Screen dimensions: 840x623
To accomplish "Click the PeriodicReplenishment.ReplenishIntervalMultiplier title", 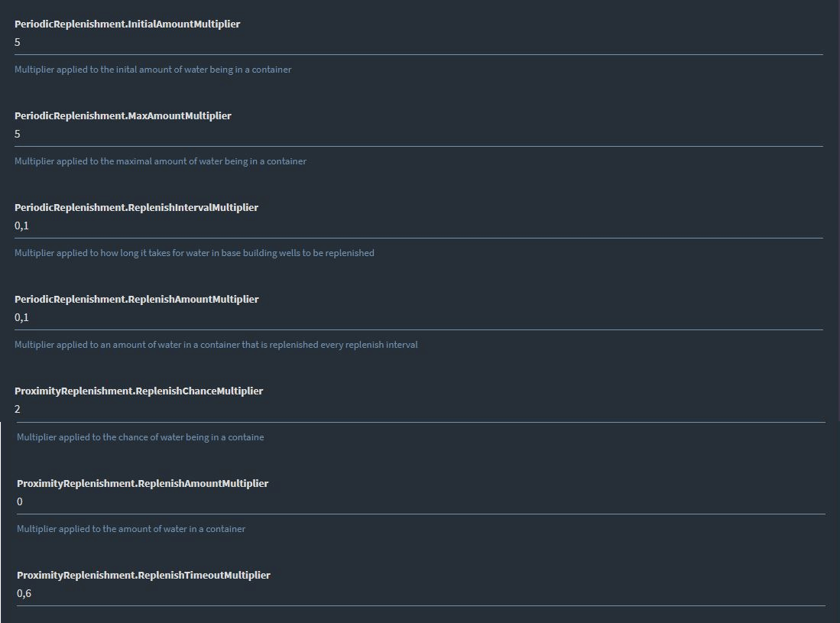I will [136, 207].
